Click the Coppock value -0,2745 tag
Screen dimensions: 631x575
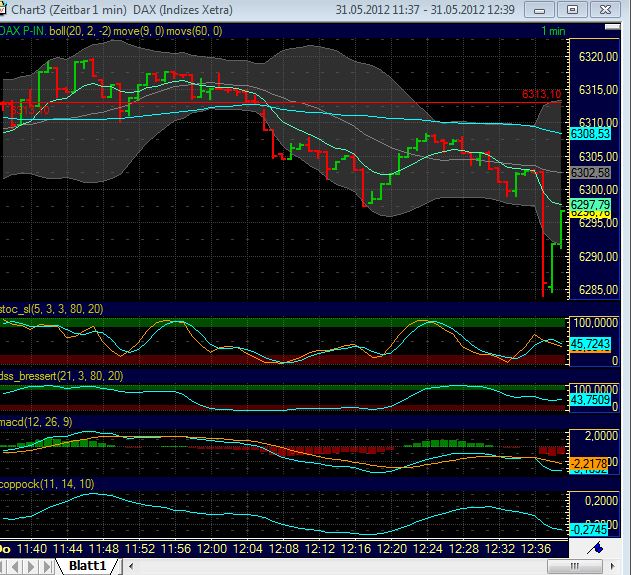click(588, 530)
